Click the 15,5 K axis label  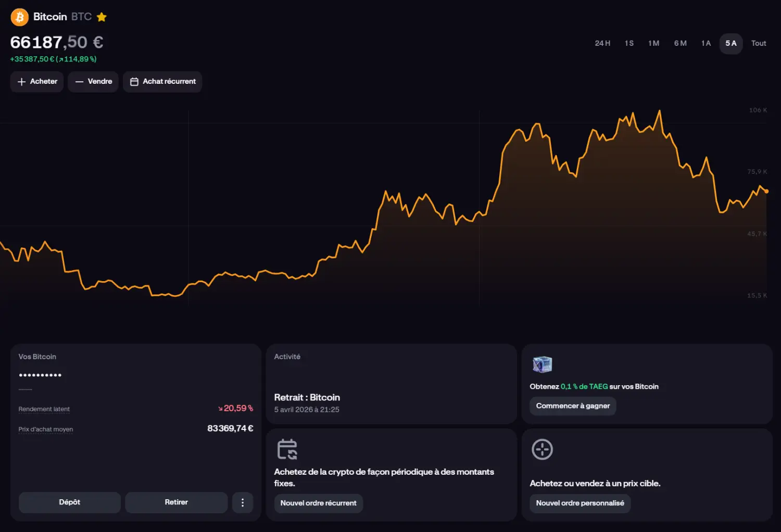tap(757, 296)
